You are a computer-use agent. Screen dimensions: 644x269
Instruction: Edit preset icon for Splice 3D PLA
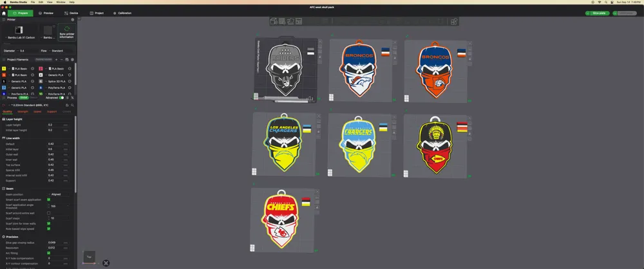click(x=69, y=81)
